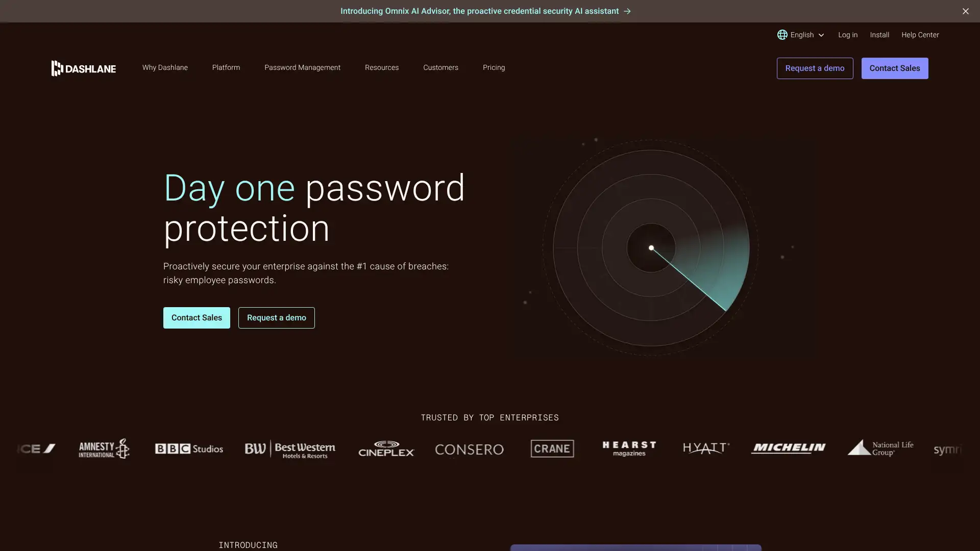Click the arrow icon in announcement banner

(x=627, y=11)
